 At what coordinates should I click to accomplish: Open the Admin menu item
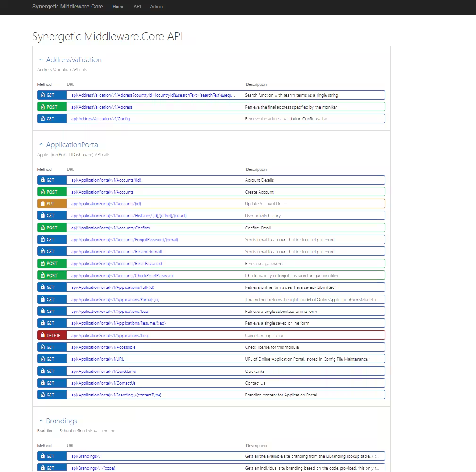point(156,7)
